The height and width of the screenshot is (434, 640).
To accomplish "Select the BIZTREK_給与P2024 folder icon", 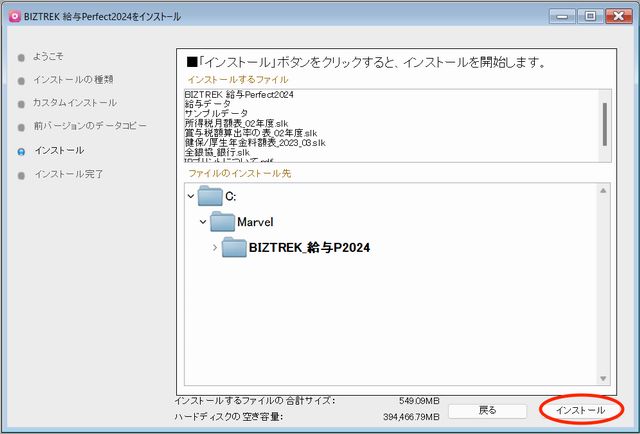I will 234,247.
